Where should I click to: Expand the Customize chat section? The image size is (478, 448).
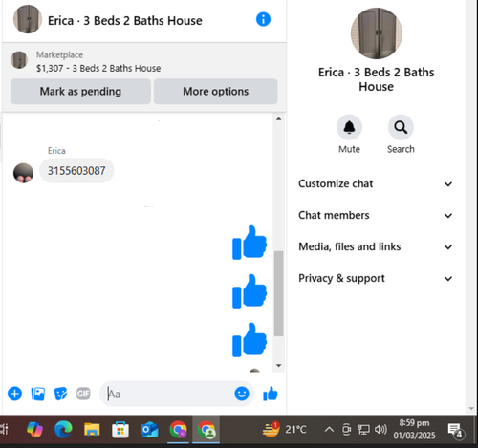[376, 183]
